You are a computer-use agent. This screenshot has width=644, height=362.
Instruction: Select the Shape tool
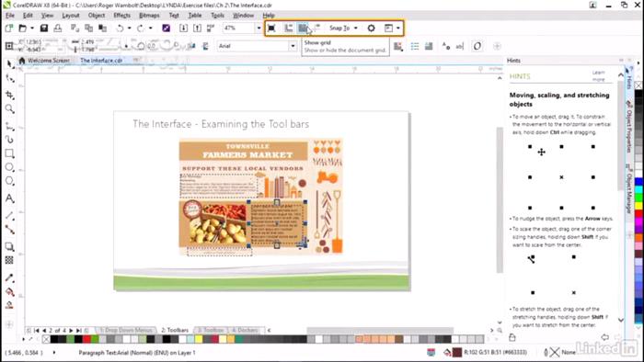tap(9, 78)
